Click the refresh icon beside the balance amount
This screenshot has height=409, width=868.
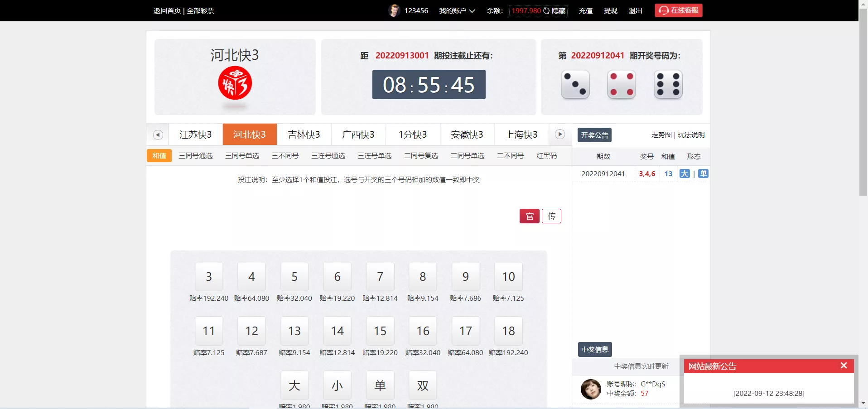[547, 10]
